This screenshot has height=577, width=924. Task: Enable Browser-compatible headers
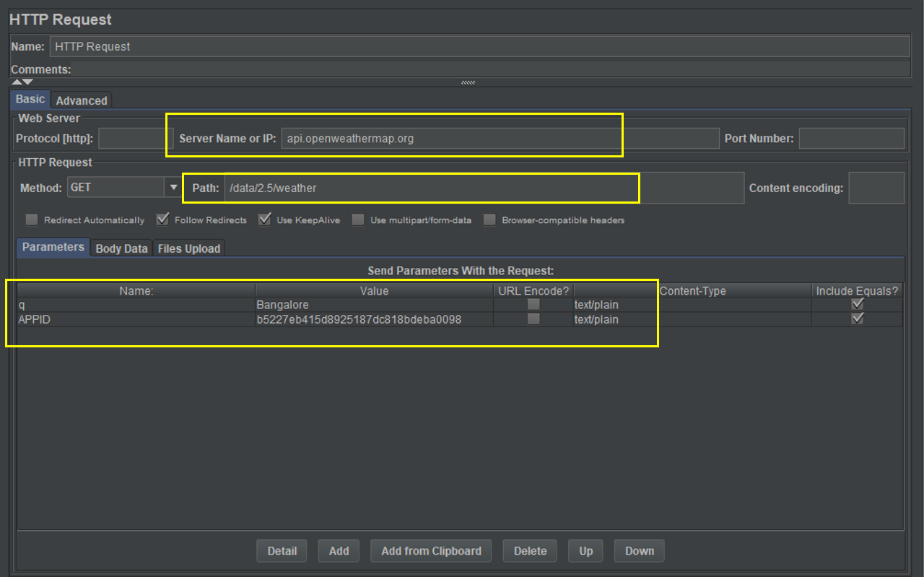(x=489, y=220)
